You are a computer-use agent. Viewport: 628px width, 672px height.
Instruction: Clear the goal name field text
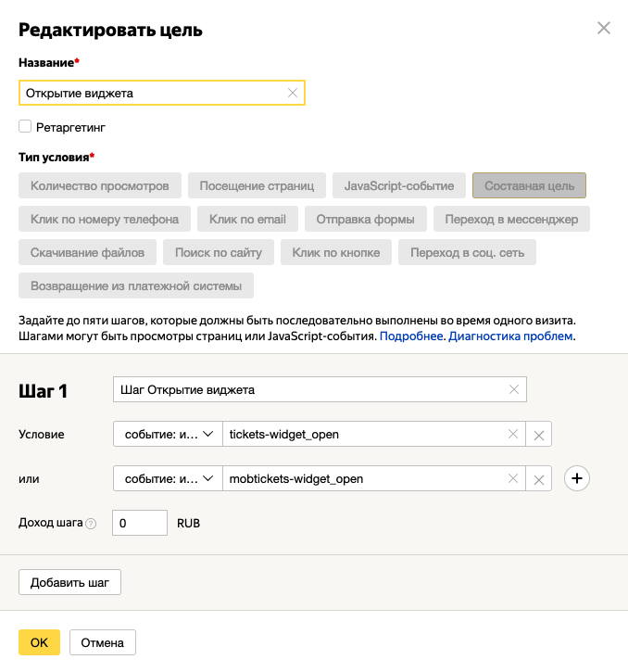coord(293,93)
